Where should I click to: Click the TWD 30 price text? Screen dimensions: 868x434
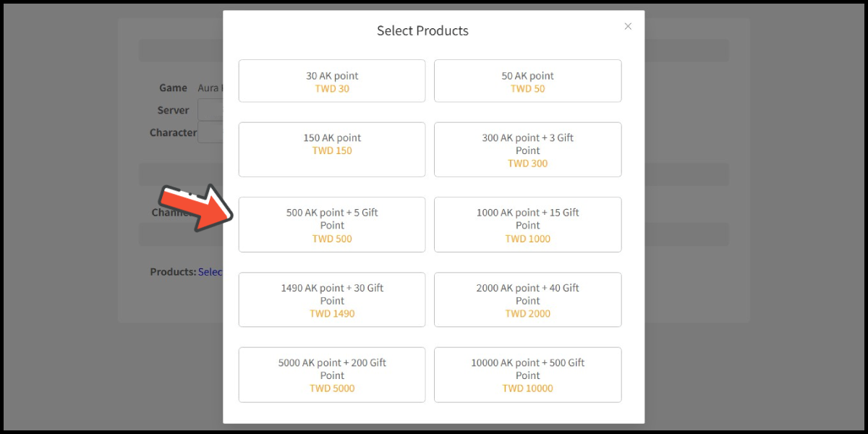tap(332, 89)
